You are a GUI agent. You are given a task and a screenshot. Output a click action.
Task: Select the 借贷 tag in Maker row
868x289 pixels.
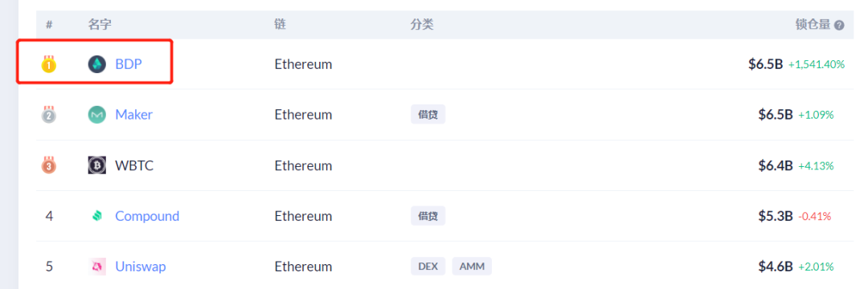(428, 114)
